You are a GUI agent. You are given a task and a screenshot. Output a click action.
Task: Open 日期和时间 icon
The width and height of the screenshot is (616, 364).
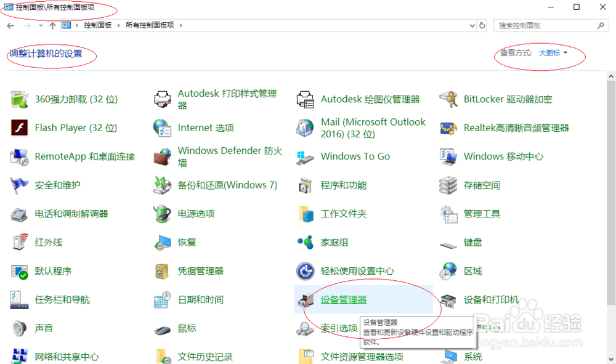[162, 300]
